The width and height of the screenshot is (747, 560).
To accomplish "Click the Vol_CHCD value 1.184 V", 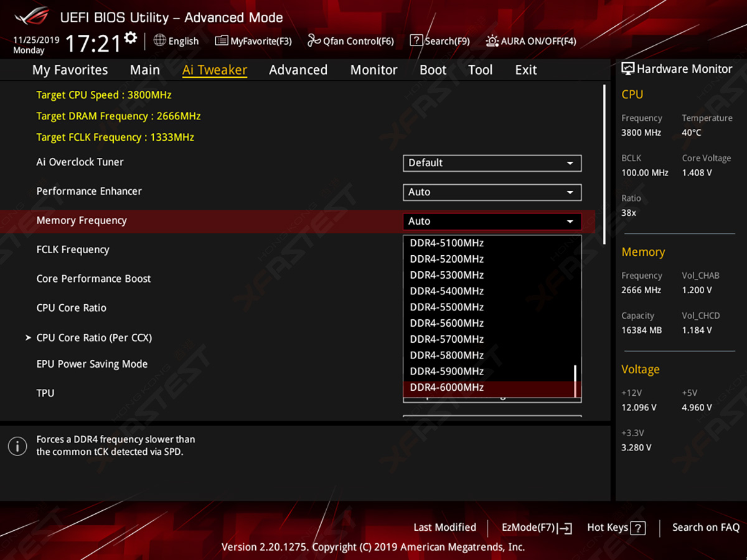I will 697,330.
